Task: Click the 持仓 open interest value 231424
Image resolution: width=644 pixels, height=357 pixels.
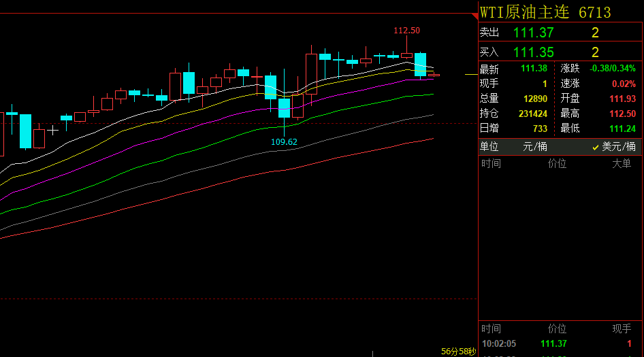Action: coord(533,114)
